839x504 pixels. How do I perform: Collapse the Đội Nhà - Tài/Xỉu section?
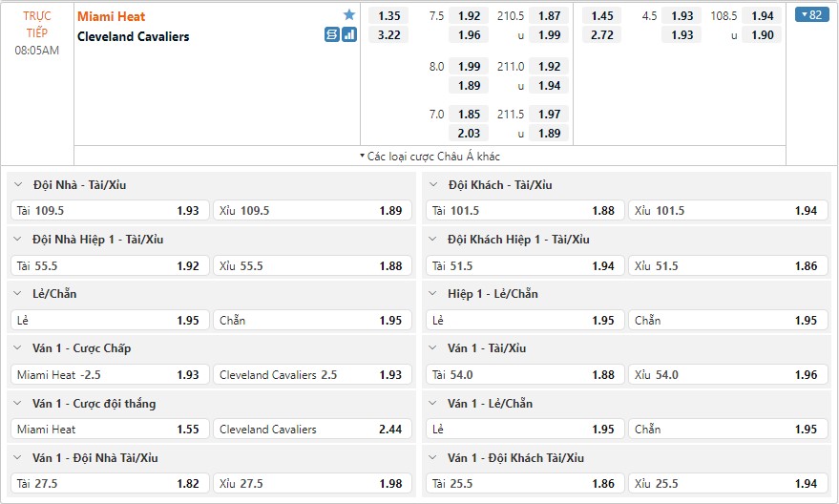(18, 184)
